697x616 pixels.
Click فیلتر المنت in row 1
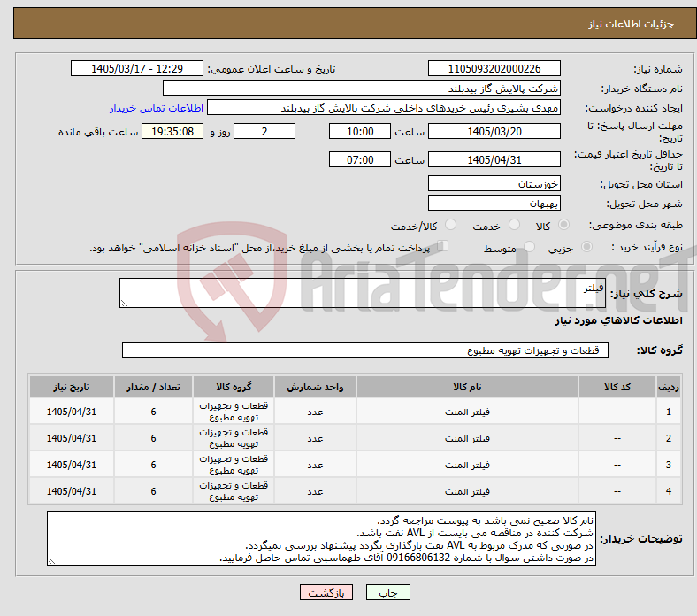click(x=467, y=412)
